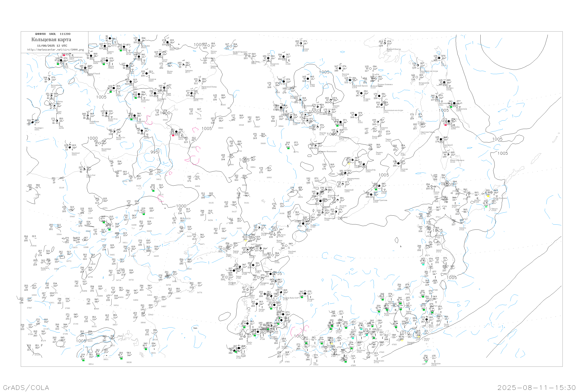Click the Владивосток station circle symbol
This screenshot has height=392, width=588.
(x=322, y=213)
